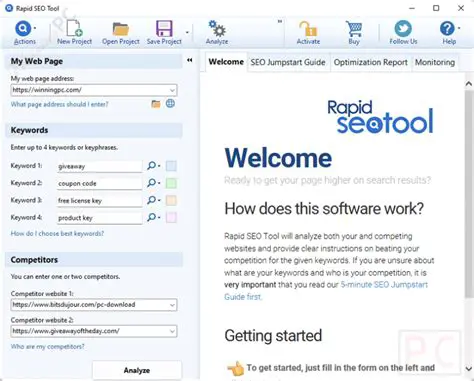This screenshot has width=474, height=381.
Task: Expand the Competitor website 1 dropdown
Action: tap(172, 305)
